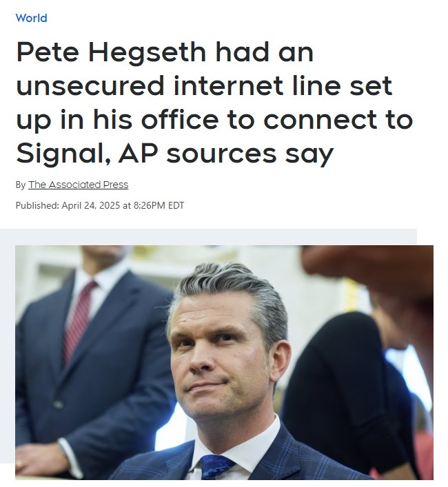Image resolution: width=448 pixels, height=487 pixels.
Task: Click the "Signal, AP sources say" headline line
Action: point(174,154)
